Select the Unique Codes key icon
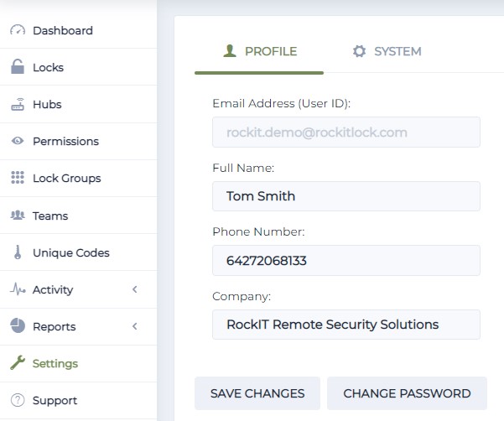Image resolution: width=504 pixels, height=421 pixels. (x=18, y=252)
